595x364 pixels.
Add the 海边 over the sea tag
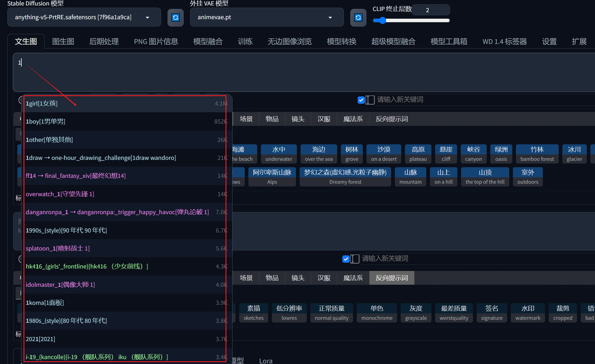point(319,154)
